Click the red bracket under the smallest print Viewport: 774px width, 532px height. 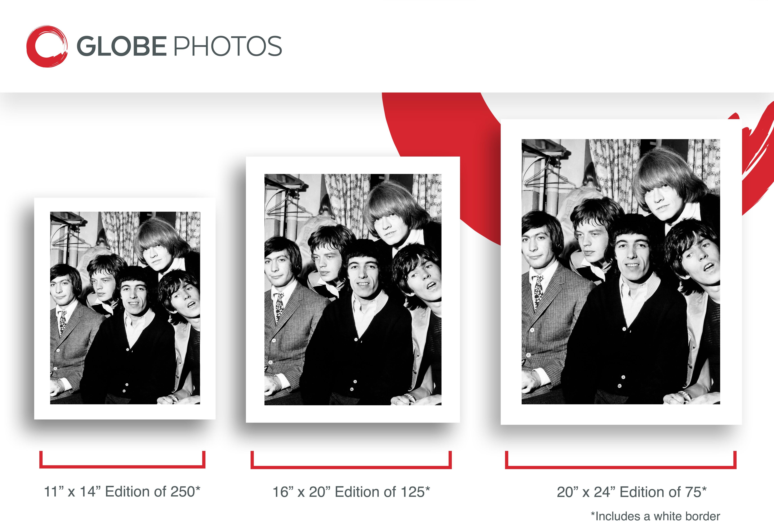coord(122,466)
